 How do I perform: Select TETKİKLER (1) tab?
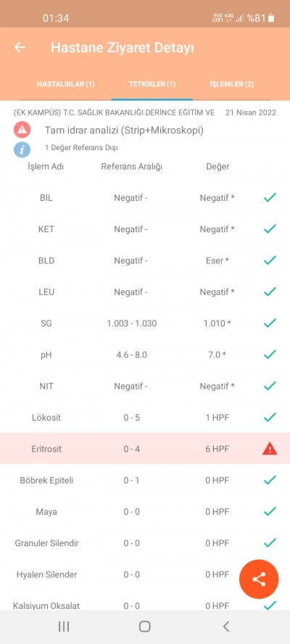[x=152, y=84]
